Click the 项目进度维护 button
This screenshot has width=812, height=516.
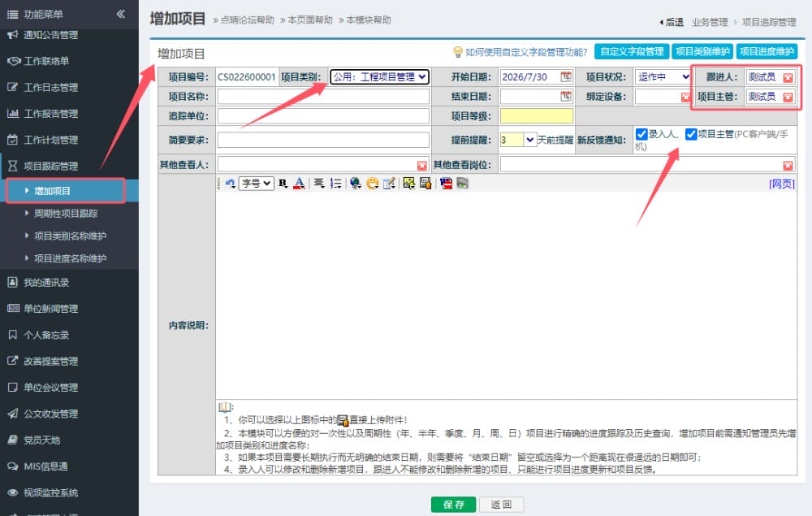coord(767,51)
